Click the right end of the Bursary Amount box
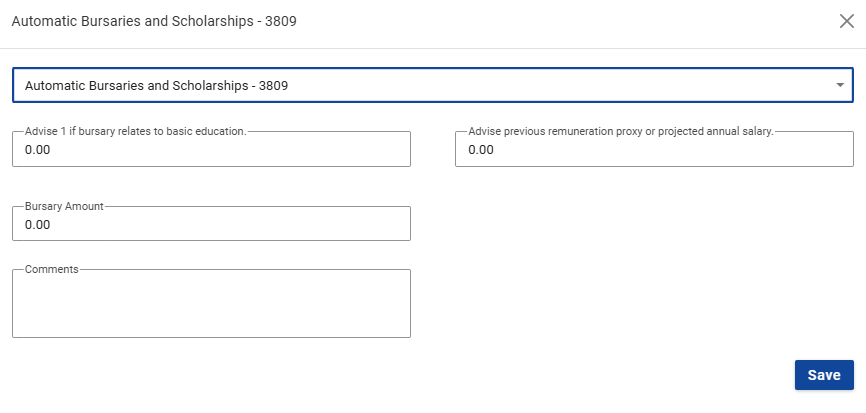 [x=395, y=225]
